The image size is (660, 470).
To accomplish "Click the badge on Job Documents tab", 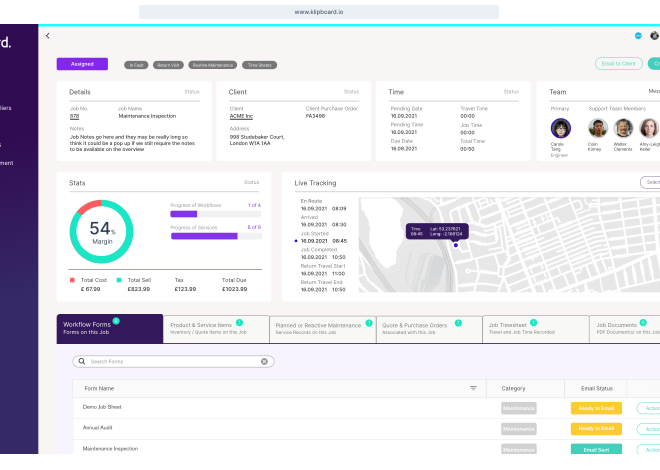I will 643,323.
